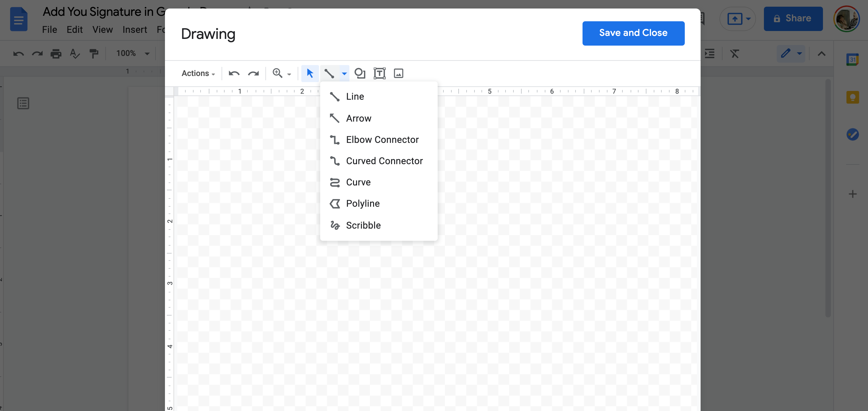Viewport: 868px width, 411px height.
Task: Open the 100% zoom level dropdown
Action: tap(132, 53)
